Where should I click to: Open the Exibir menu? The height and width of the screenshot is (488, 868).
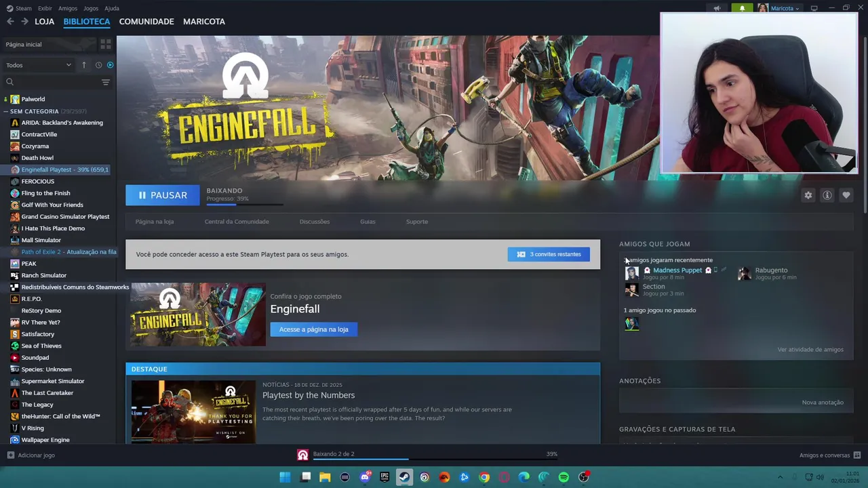click(45, 8)
